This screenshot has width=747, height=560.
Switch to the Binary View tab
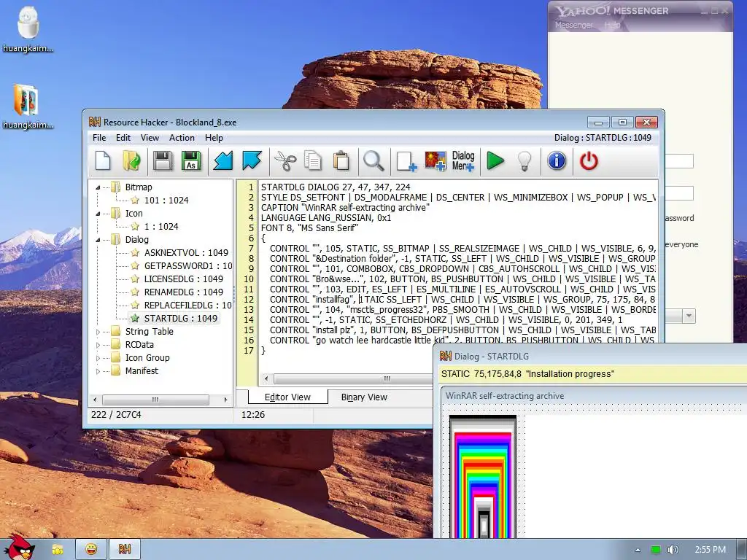(x=364, y=397)
